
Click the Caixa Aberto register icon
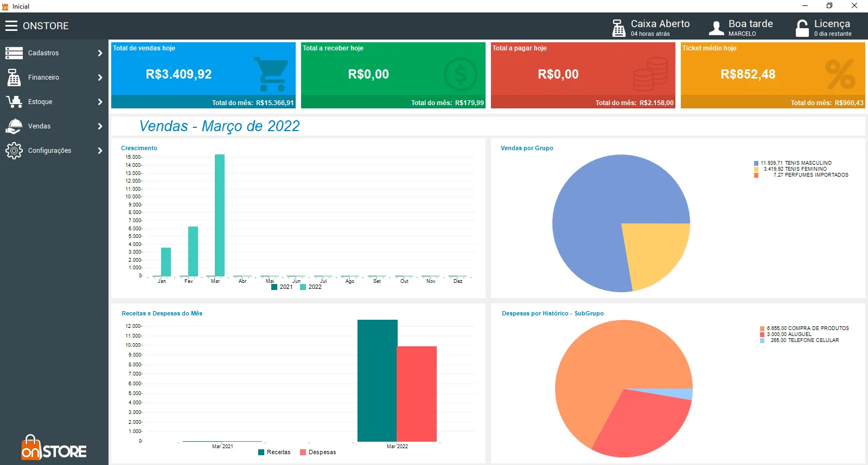(619, 28)
